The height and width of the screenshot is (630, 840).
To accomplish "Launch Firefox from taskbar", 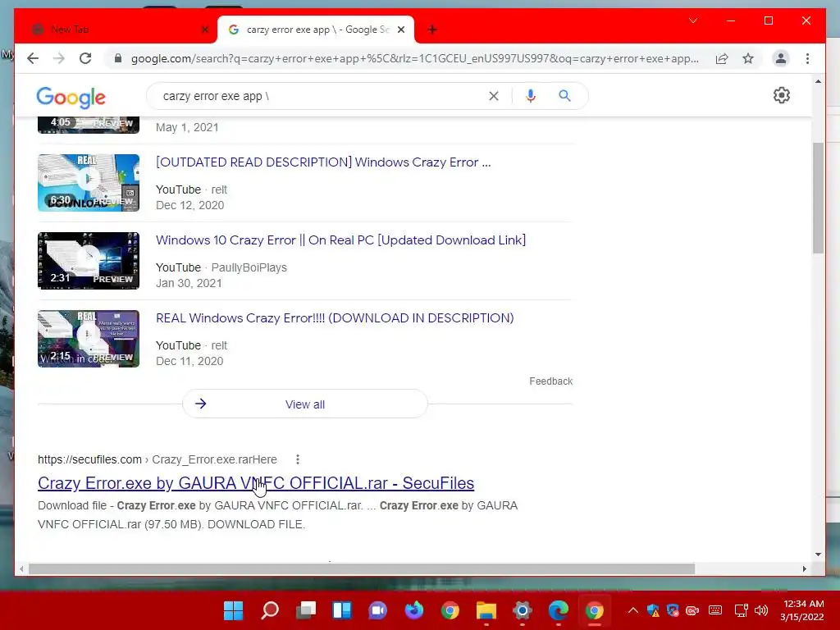I will coord(413,610).
